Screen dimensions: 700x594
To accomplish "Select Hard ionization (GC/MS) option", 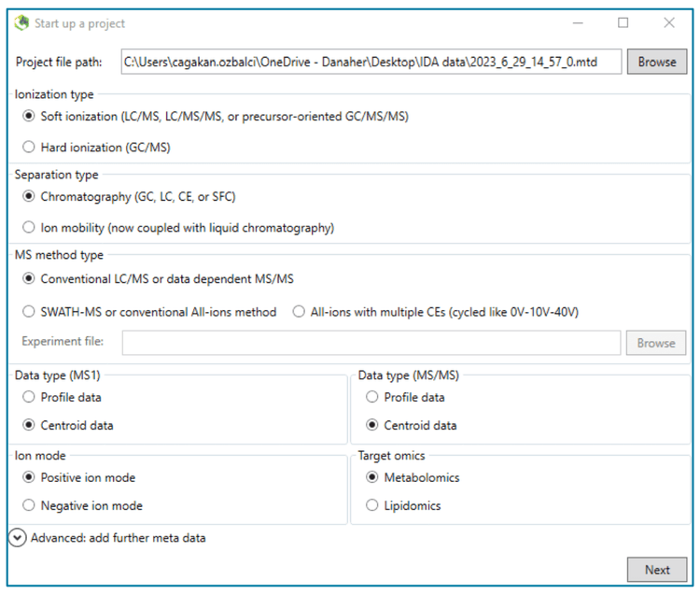I will point(29,147).
